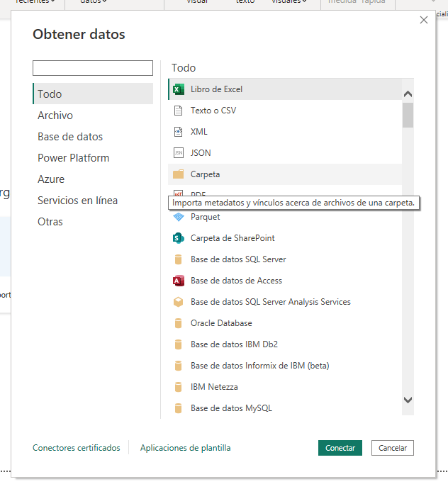This screenshot has width=448, height=489.
Task: Filter connectors by Azure category
Action: 51,179
